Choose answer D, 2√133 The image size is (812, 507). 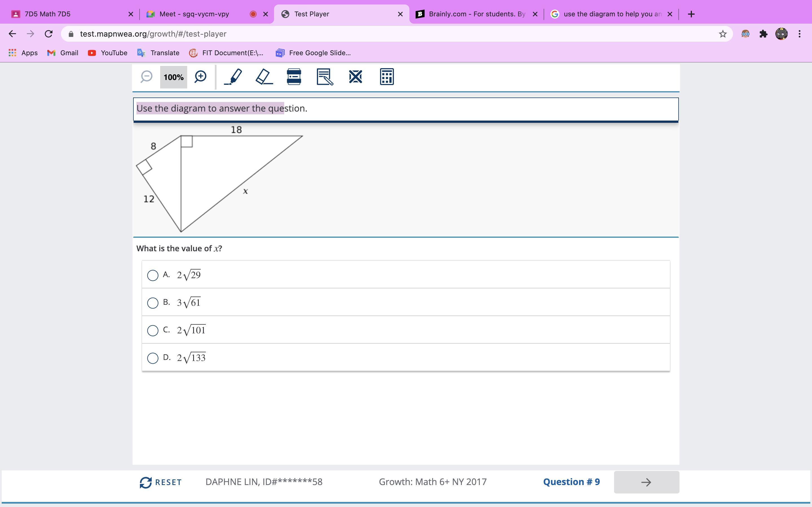pos(153,358)
